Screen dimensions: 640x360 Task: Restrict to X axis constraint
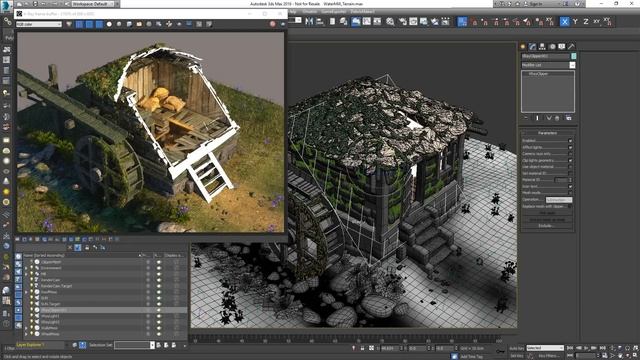tap(564, 22)
